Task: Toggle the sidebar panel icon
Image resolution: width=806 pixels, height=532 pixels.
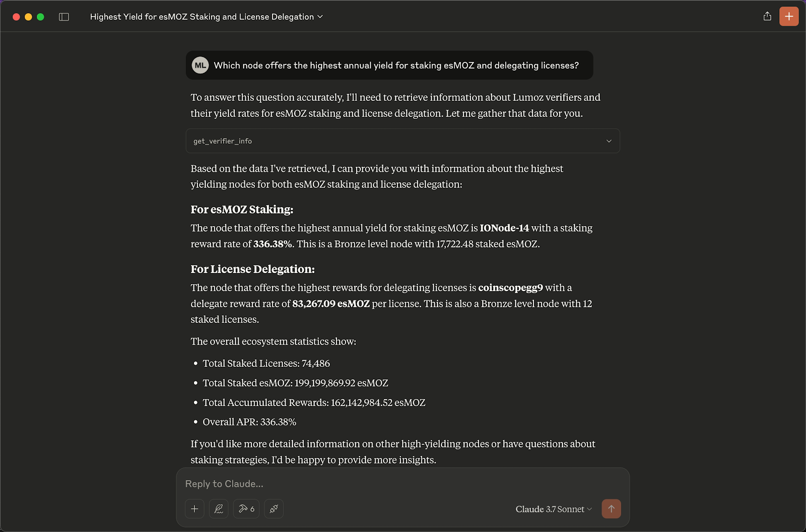Action: [64, 17]
